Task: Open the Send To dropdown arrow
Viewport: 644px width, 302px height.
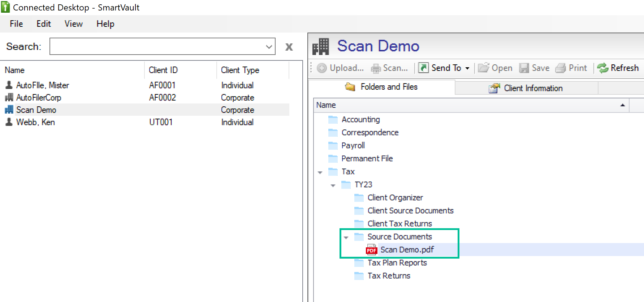Action: 467,68
